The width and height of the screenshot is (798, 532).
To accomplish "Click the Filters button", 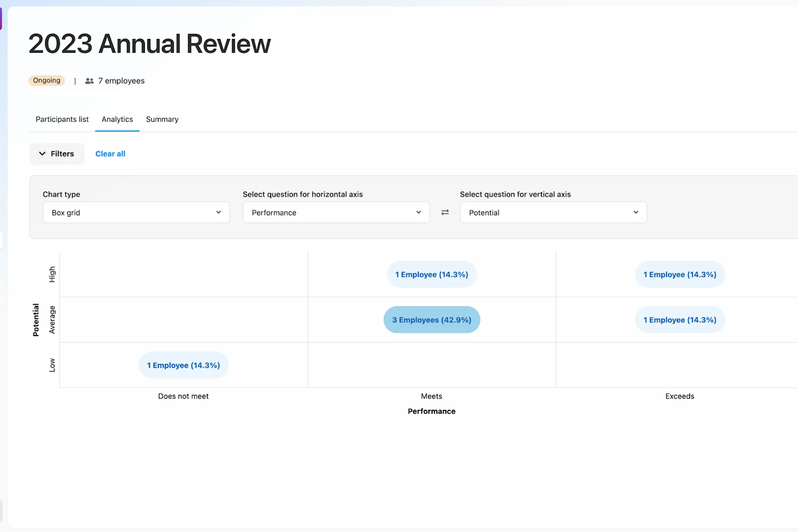I will point(56,154).
